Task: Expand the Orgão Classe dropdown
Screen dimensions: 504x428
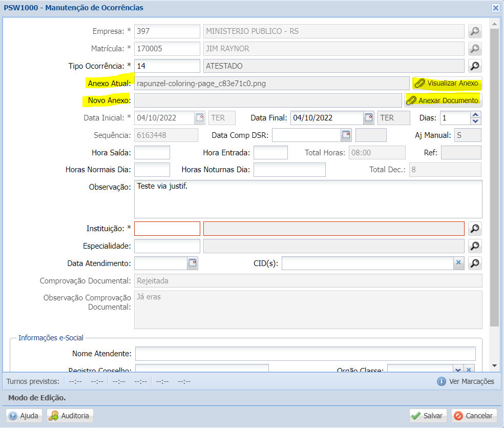Action: point(458,369)
